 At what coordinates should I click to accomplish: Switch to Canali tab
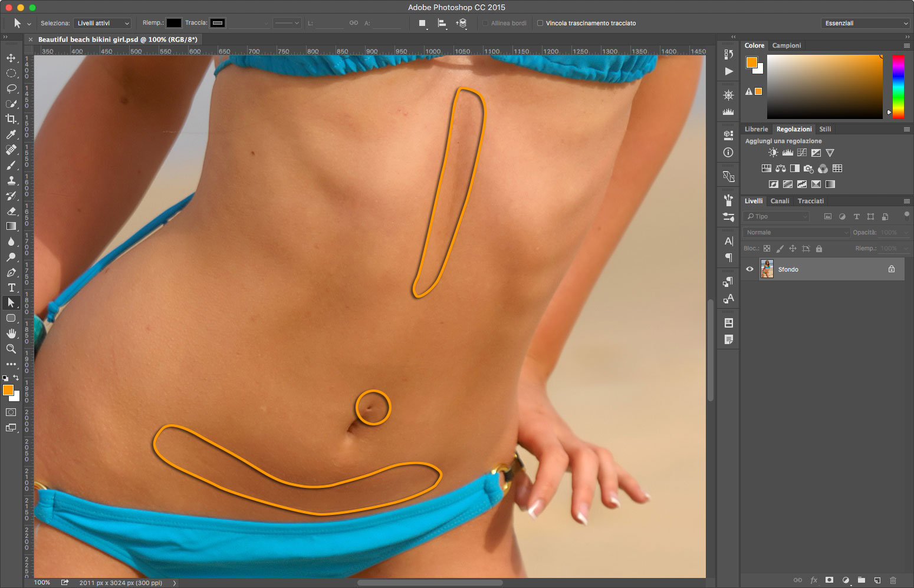(x=780, y=201)
